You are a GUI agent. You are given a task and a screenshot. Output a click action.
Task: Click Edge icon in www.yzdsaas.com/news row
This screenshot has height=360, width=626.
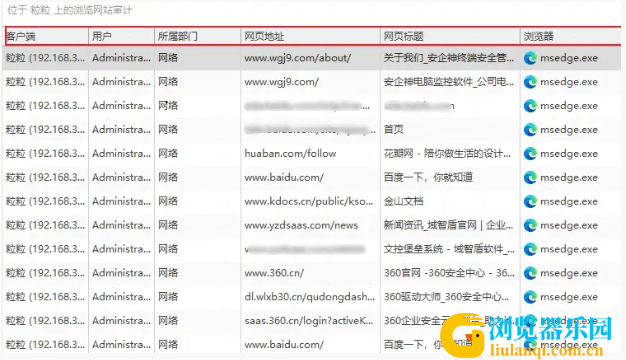[x=530, y=225]
